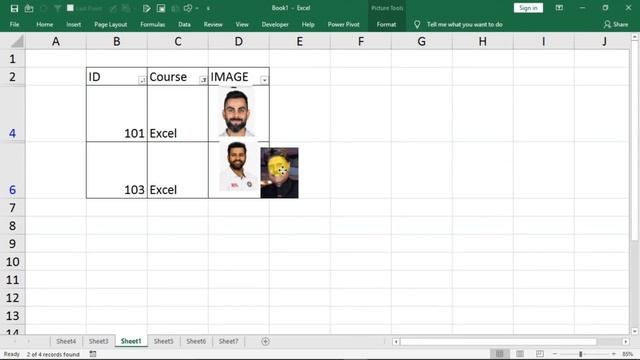
Task: Click the cell containing 103
Action: tap(117, 170)
